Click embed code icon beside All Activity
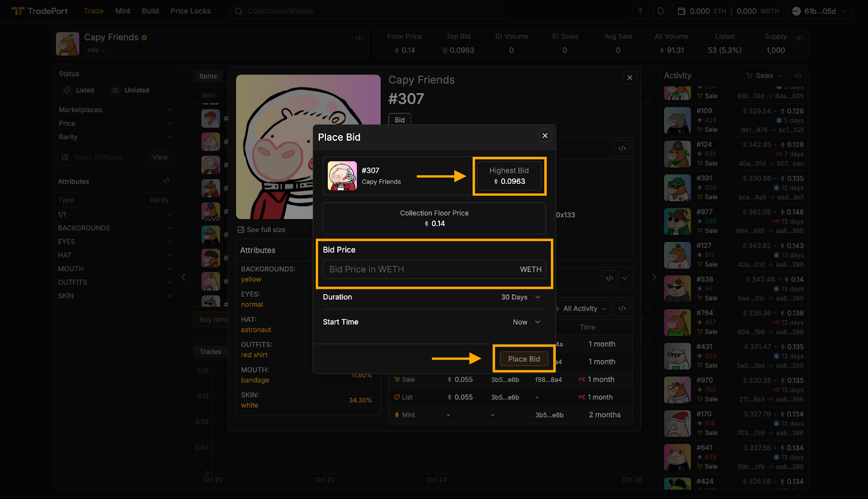868x499 pixels. tap(622, 309)
